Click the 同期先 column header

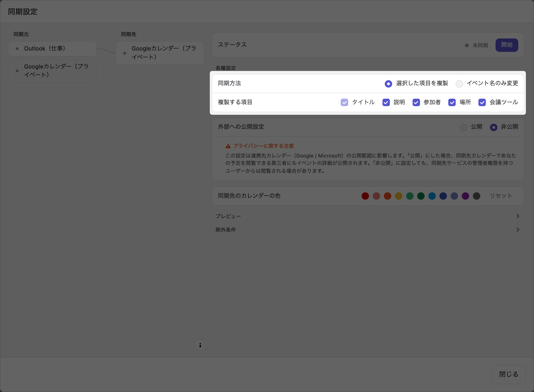pyautogui.click(x=128, y=34)
